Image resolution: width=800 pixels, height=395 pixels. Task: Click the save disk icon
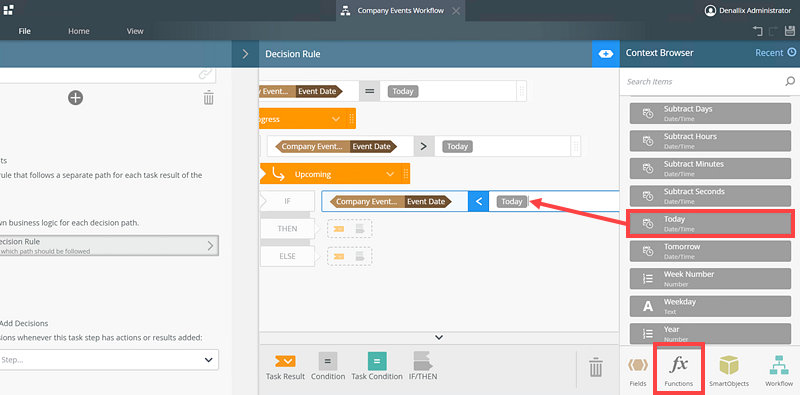click(x=789, y=31)
